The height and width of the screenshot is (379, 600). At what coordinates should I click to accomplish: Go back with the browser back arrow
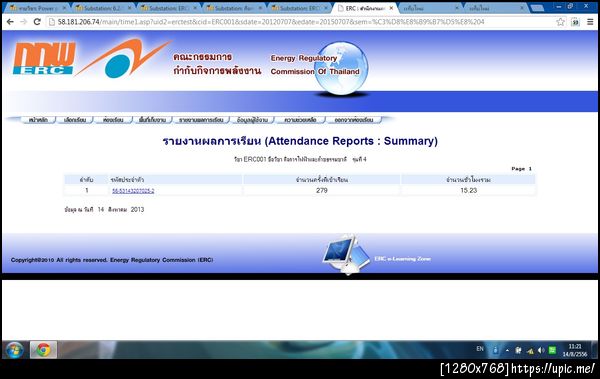click(x=10, y=22)
